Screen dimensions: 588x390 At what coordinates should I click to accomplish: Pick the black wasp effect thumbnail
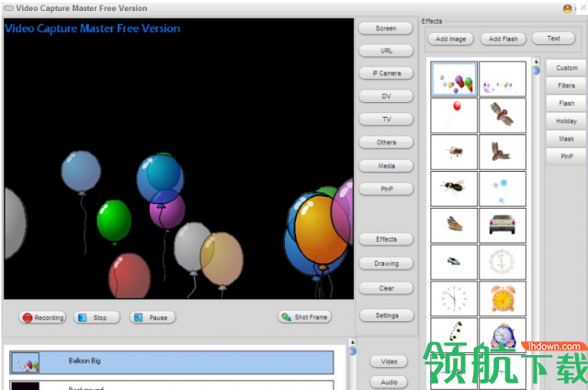tap(454, 189)
